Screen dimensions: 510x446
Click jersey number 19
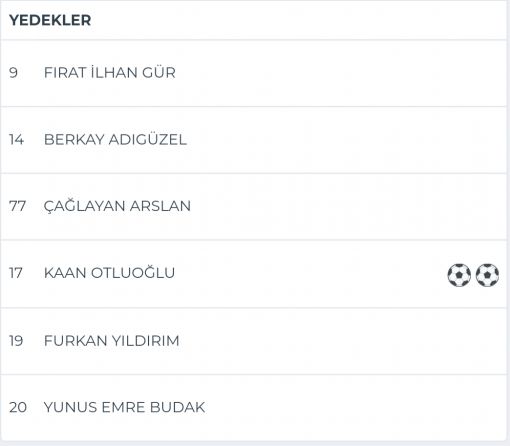point(16,341)
